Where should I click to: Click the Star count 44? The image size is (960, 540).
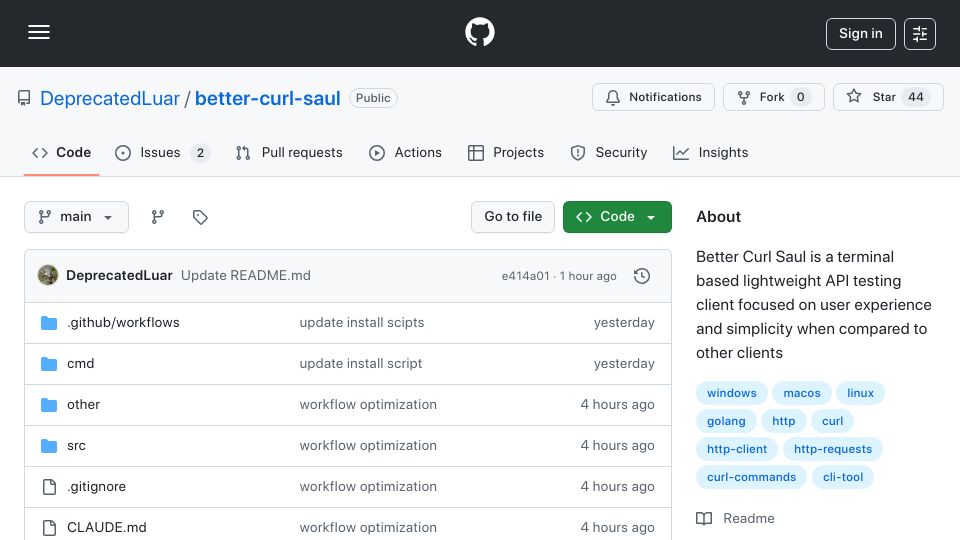[916, 97]
